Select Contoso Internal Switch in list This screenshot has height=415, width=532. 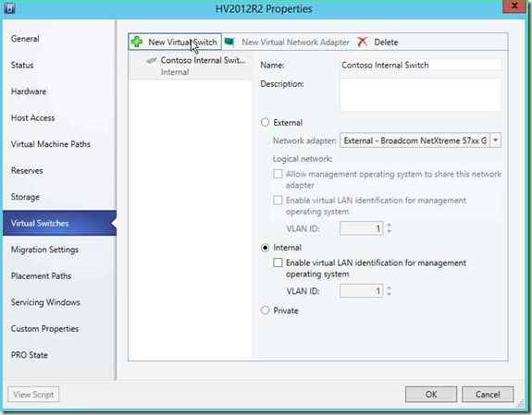[191, 66]
